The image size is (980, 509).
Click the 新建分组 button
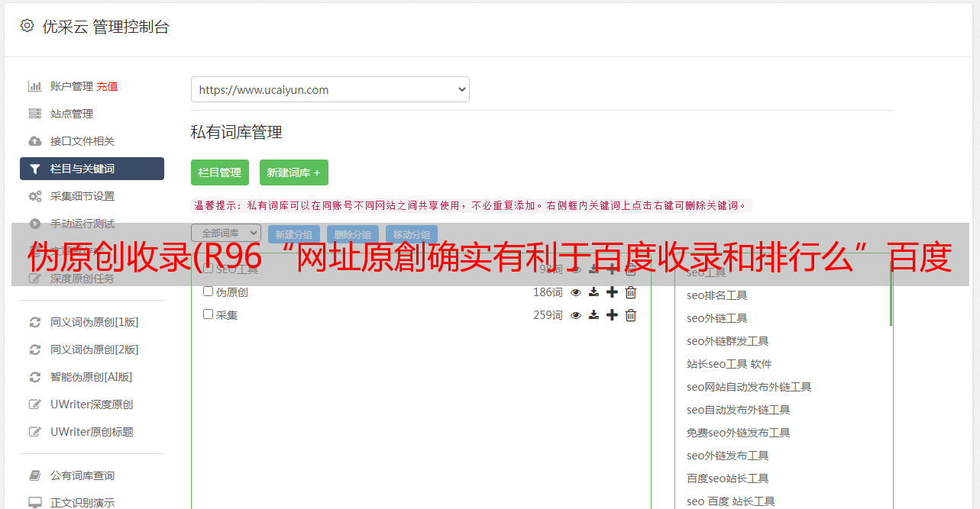pyautogui.click(x=294, y=235)
